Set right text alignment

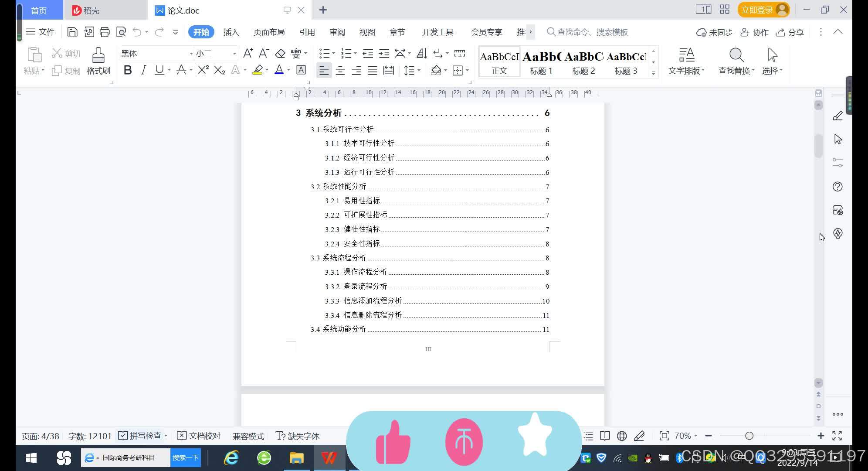click(356, 70)
